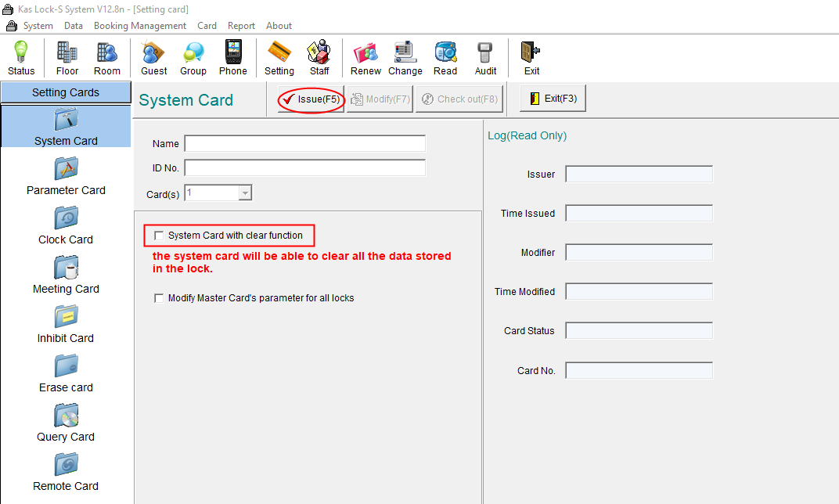
Task: Open the Data menu
Action: click(x=74, y=26)
